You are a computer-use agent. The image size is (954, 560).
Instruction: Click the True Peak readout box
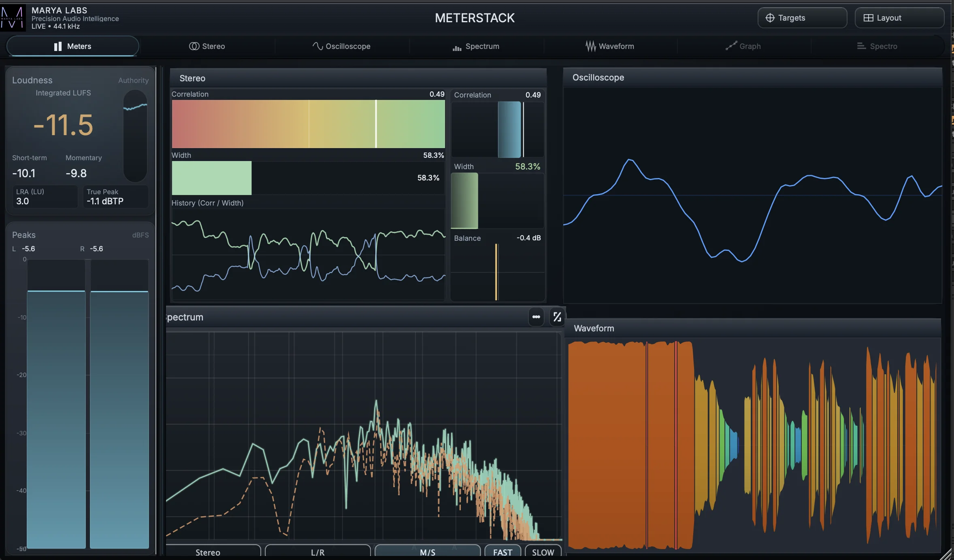tap(115, 197)
